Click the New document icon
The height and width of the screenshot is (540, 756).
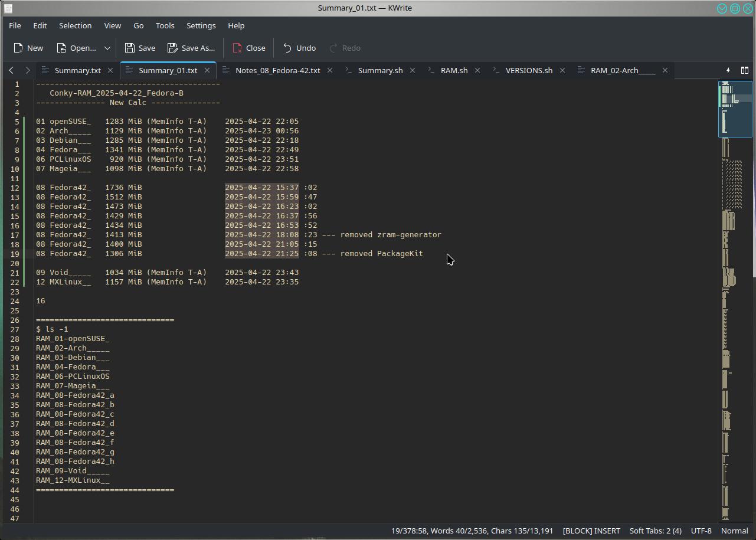pyautogui.click(x=19, y=48)
